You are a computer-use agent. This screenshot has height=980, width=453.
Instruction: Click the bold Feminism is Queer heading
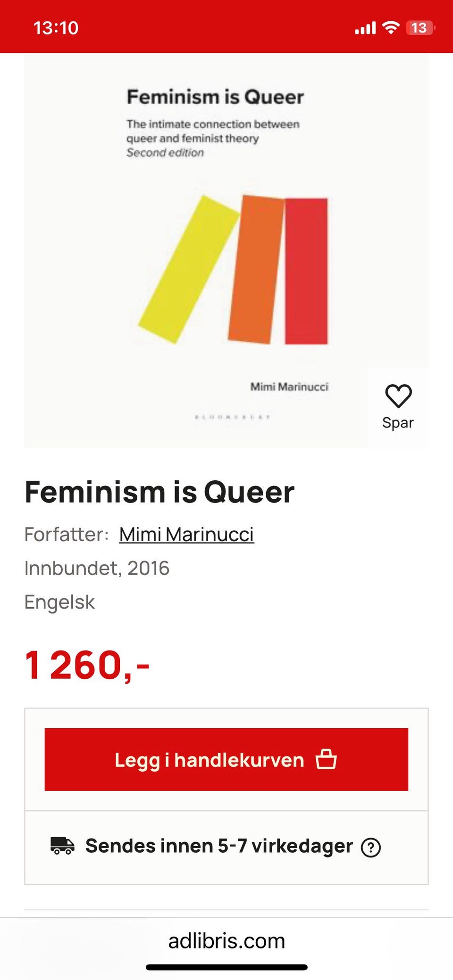159,492
